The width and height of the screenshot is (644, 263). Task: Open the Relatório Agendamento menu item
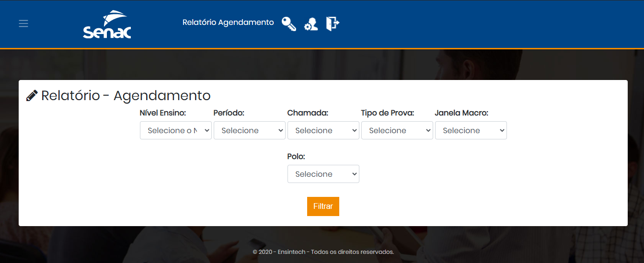tap(228, 23)
